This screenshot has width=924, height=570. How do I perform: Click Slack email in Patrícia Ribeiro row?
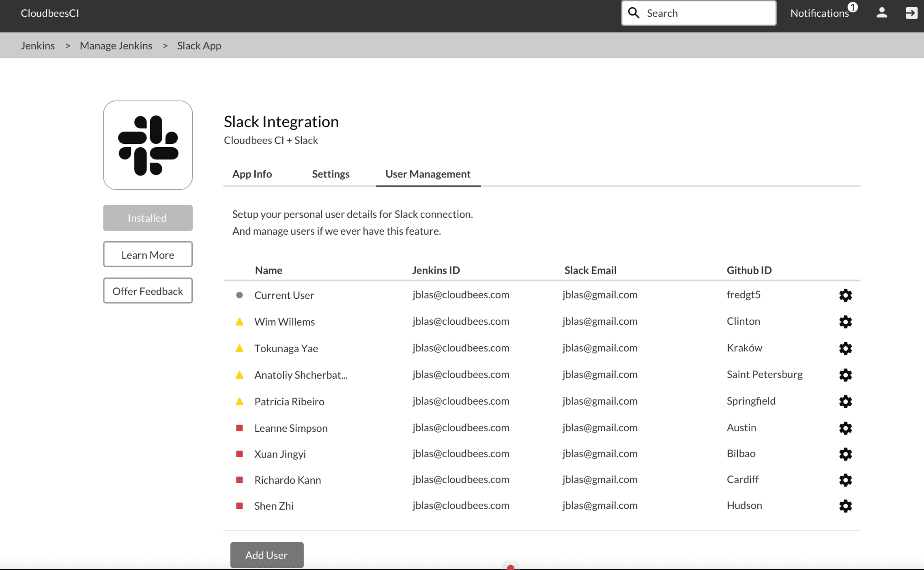coord(600,401)
